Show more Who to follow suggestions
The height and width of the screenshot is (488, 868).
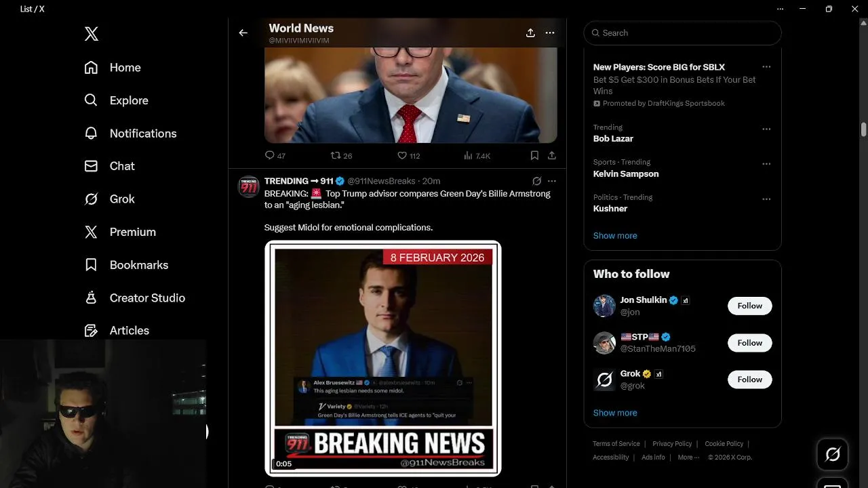(615, 413)
